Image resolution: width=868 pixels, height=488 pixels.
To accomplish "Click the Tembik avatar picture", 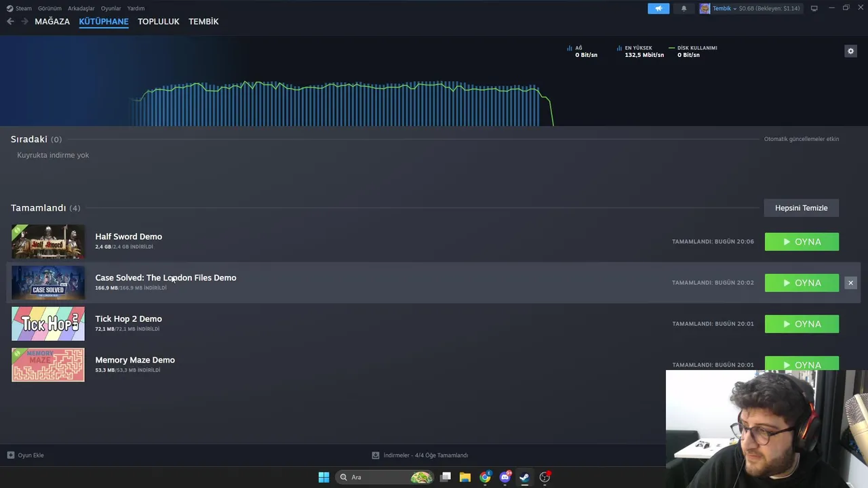I will coord(705,8).
